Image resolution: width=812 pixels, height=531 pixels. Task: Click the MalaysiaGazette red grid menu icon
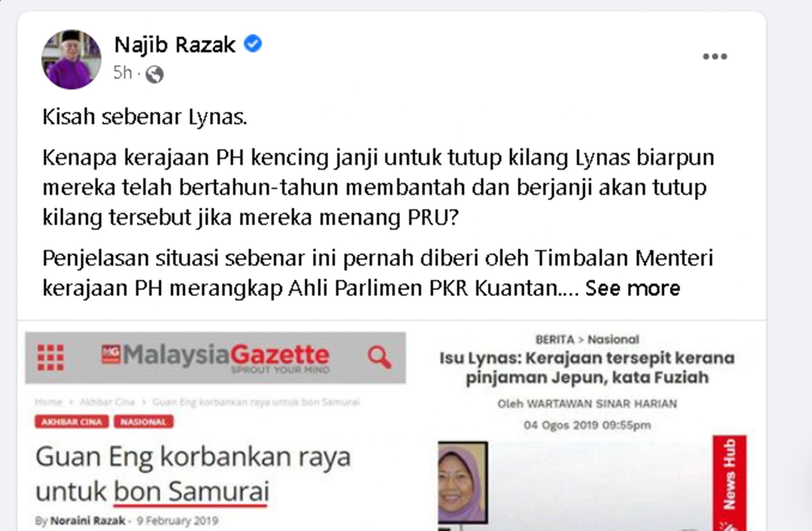(50, 357)
